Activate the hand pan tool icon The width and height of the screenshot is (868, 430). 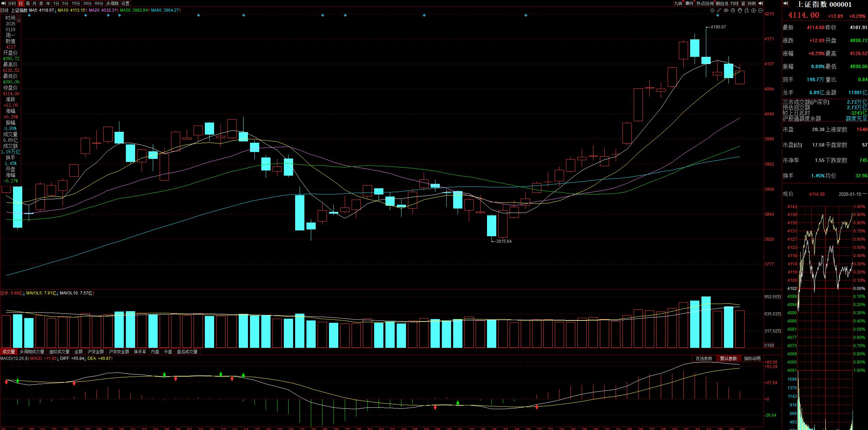tap(740, 11)
